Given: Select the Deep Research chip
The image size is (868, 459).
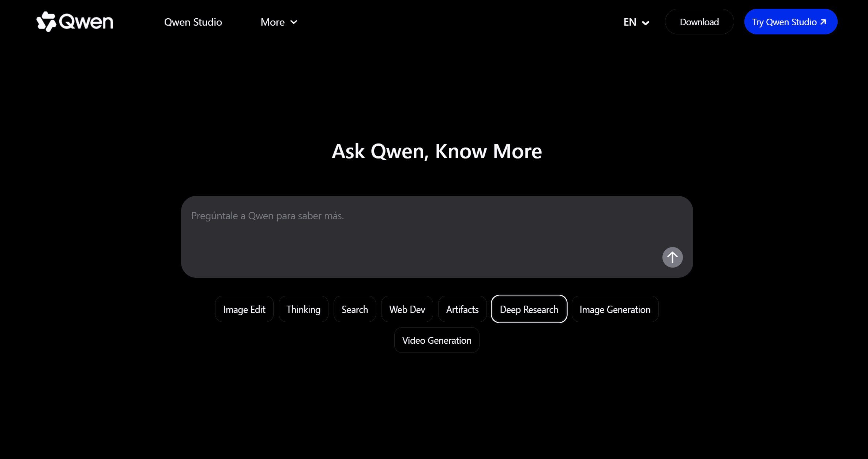Looking at the screenshot, I should 529,309.
